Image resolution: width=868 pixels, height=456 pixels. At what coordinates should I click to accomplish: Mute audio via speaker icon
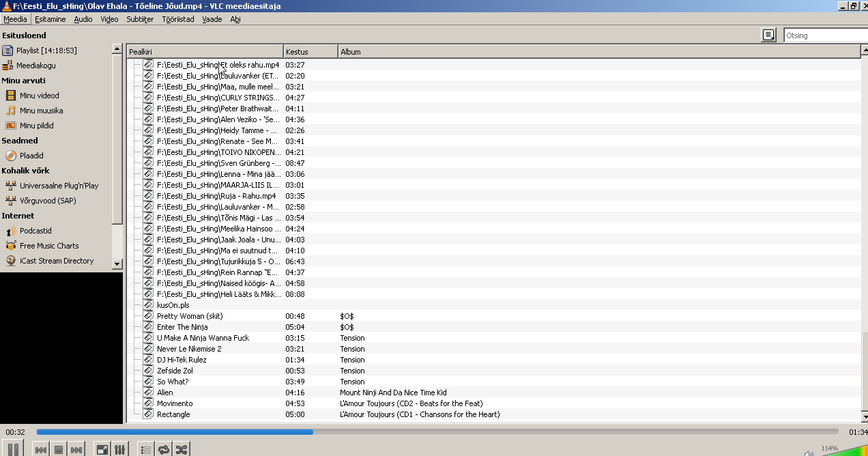809,453
